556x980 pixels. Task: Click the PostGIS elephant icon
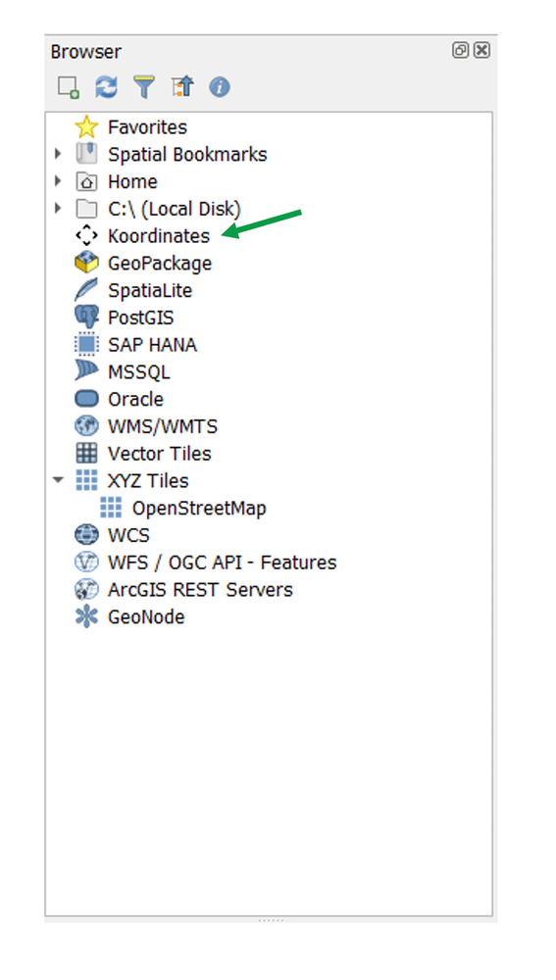tap(86, 318)
